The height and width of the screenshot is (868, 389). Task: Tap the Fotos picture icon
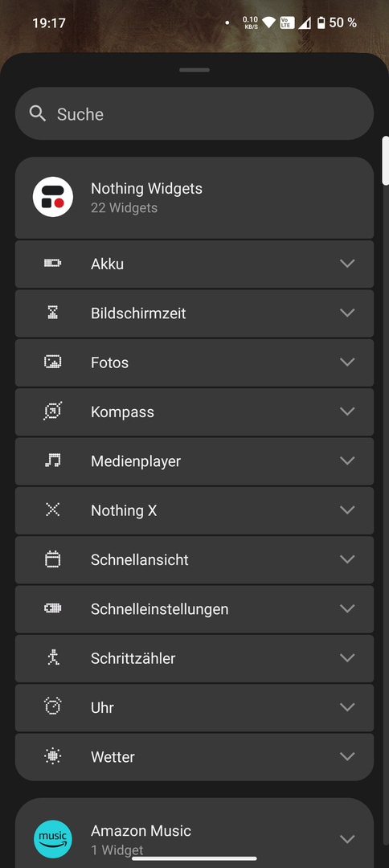52,362
